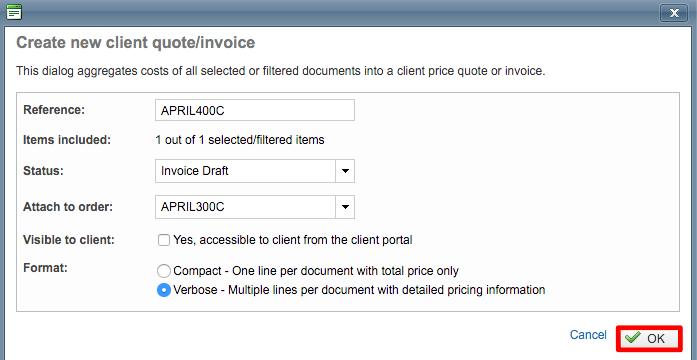Image resolution: width=697 pixels, height=360 pixels.
Task: Click the 'Verbose - Multiple lines per document' label
Action: pos(359,290)
